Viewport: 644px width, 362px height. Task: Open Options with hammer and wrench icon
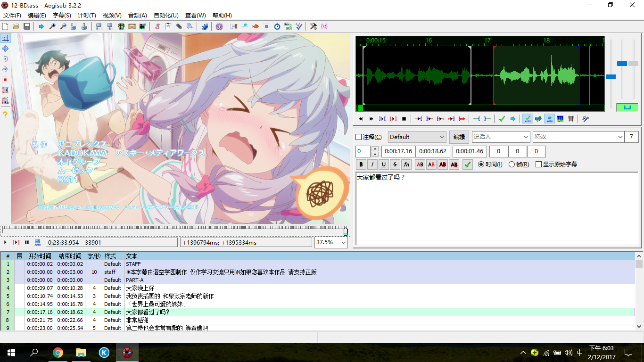pos(314,26)
